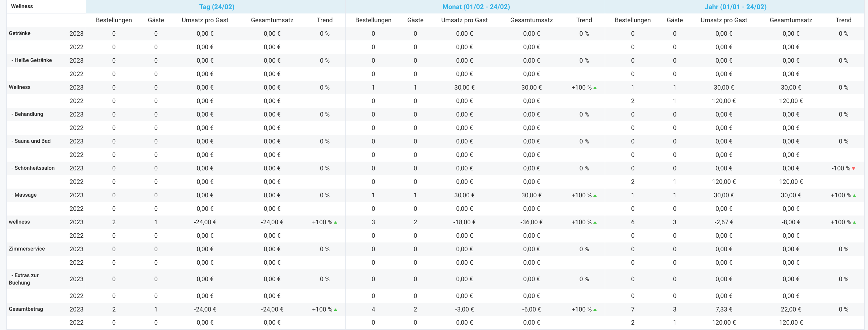Click the green up arrow in Wellness 2023 Monat trend

[595, 88]
